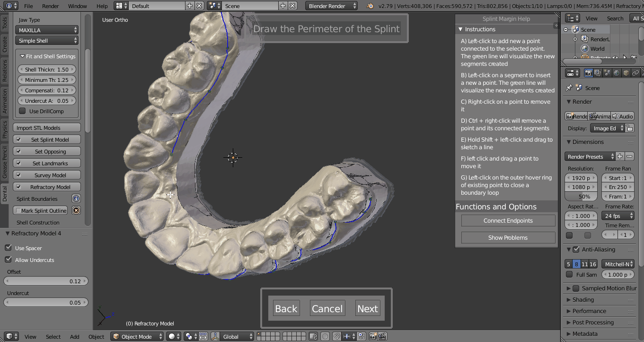644x342 pixels.
Task: Click Connect Endpoints button
Action: coord(508,220)
